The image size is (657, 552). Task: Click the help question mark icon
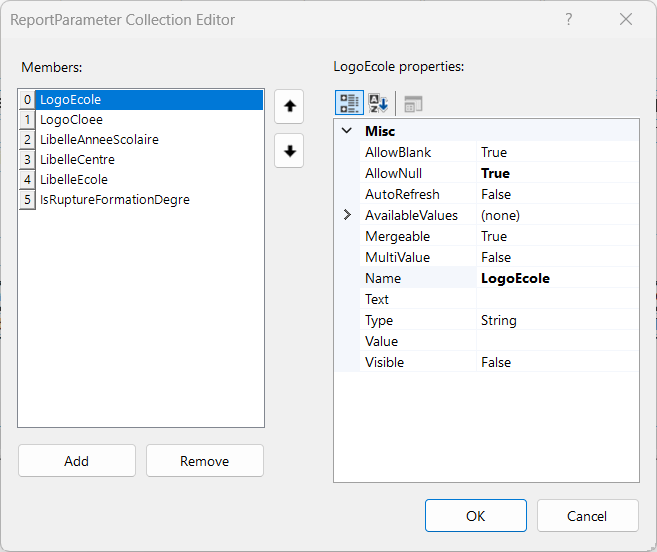[569, 19]
